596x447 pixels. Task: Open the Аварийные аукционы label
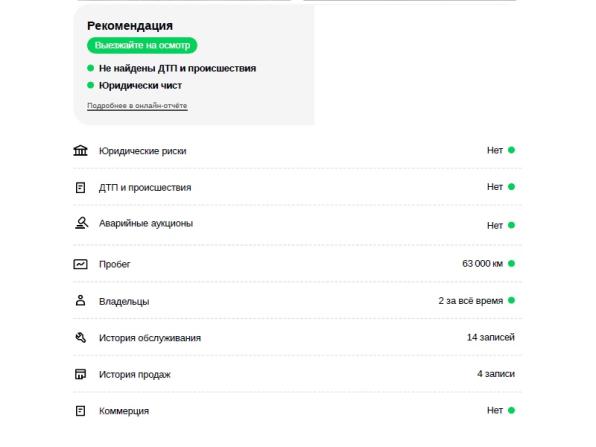(x=146, y=223)
